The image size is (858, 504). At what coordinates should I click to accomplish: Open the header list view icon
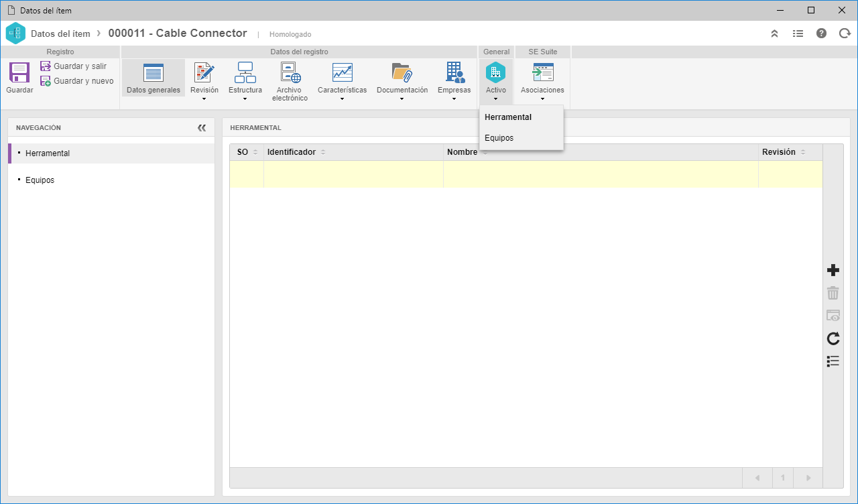pyautogui.click(x=798, y=34)
